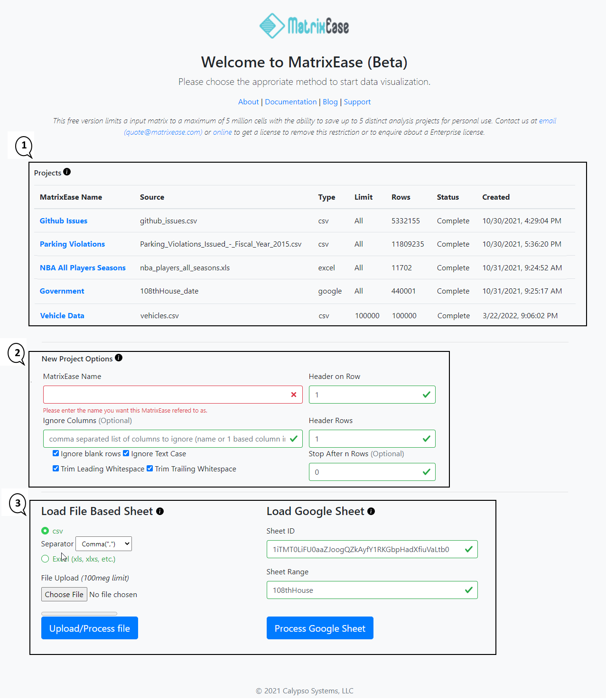Screen dimensions: 606x700
Task: Go to the About page link
Action: [x=248, y=102]
